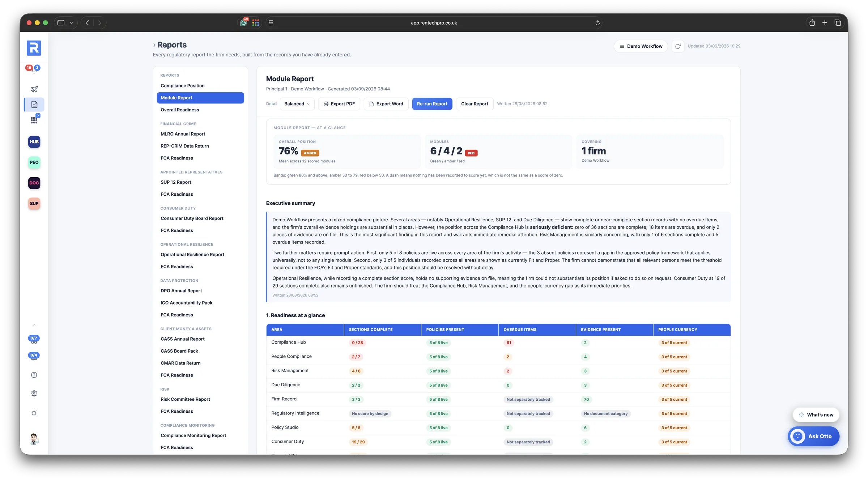The width and height of the screenshot is (868, 481).
Task: Open the 0/4 progress indicator
Action: (34, 356)
